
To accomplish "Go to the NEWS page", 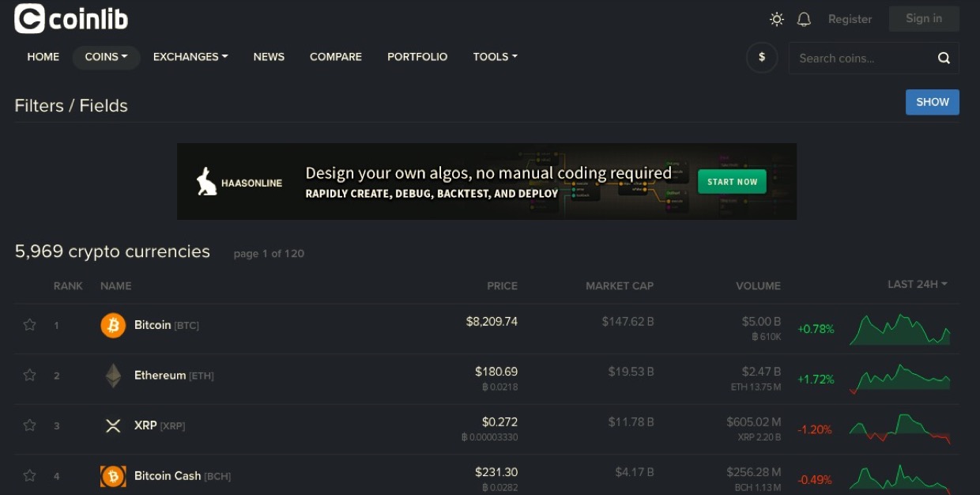I will pyautogui.click(x=269, y=57).
